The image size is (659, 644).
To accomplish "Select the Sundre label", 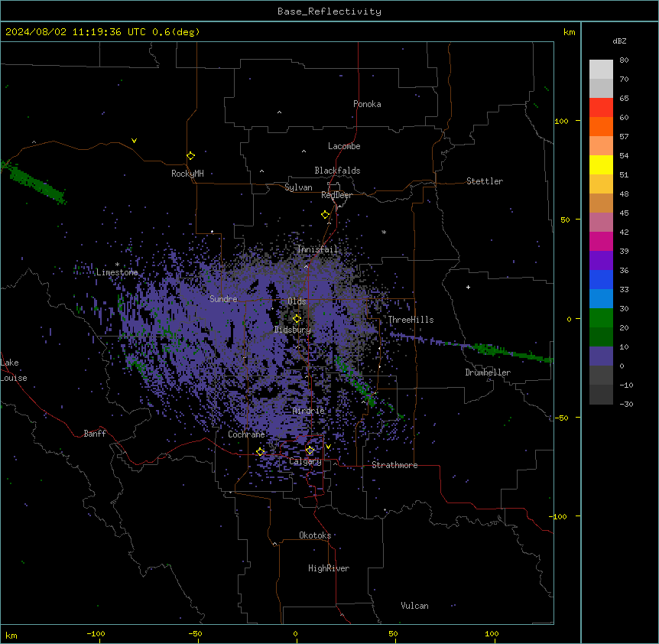I will click(223, 299).
